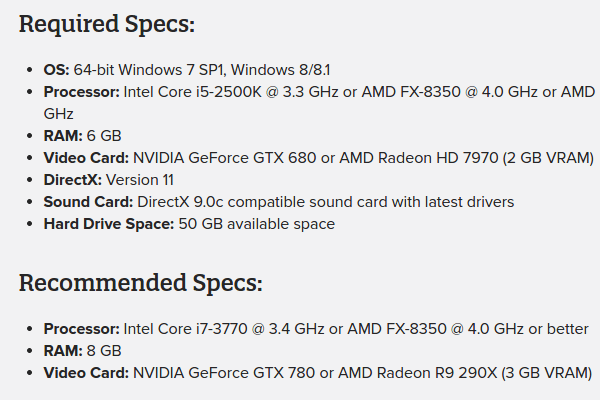Select the "8 GB" RAM value
This screenshot has height=400, width=600.
104,351
